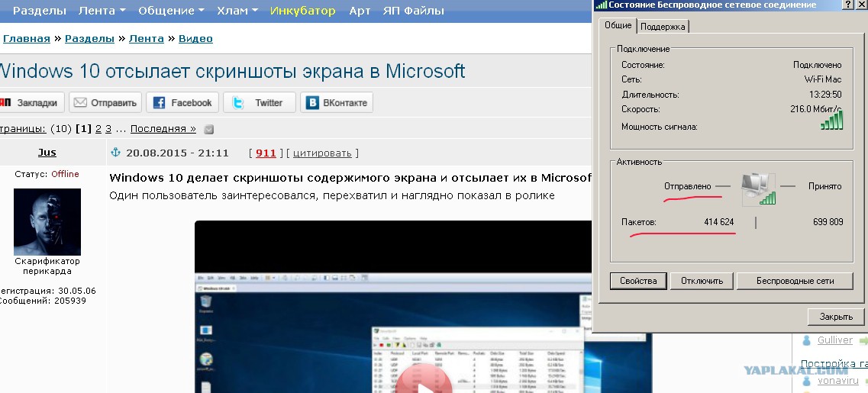The image size is (868, 393).
Task: Click the ВКонтакте logo icon
Action: 313,102
